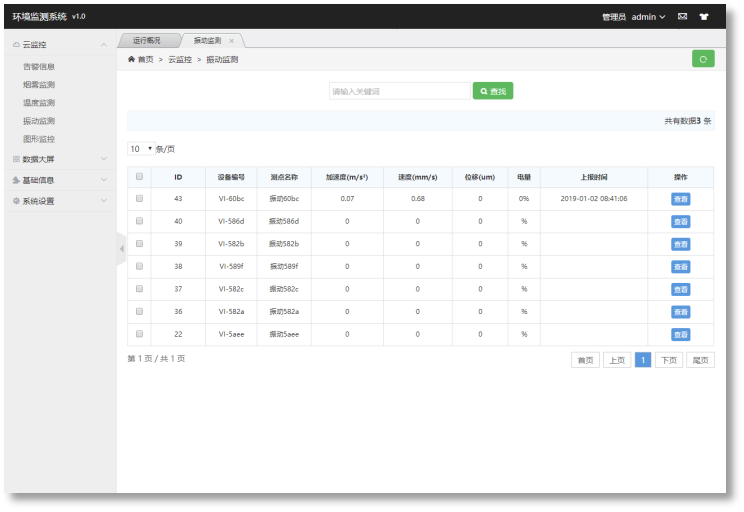Switch to the 运行概况 tab
This screenshot has height=512, width=744.
(149, 41)
